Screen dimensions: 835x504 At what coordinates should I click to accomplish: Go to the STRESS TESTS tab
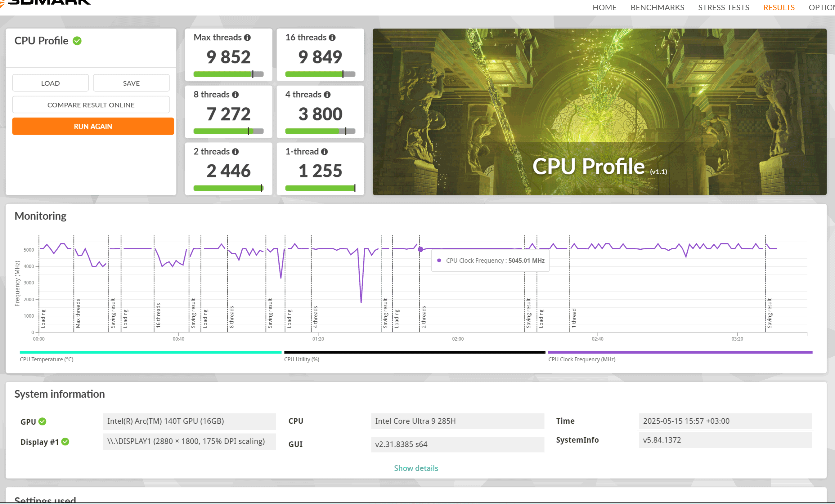click(x=724, y=7)
